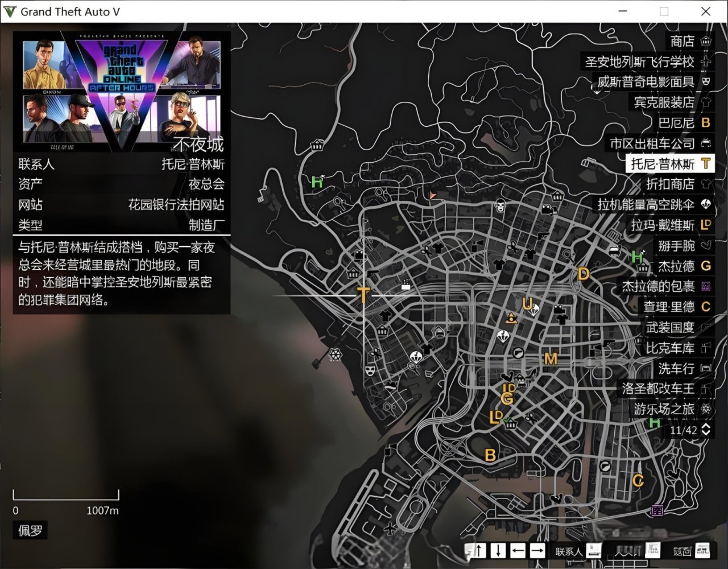Click the up arrow key button
This screenshot has width=728, height=569.
(x=478, y=550)
